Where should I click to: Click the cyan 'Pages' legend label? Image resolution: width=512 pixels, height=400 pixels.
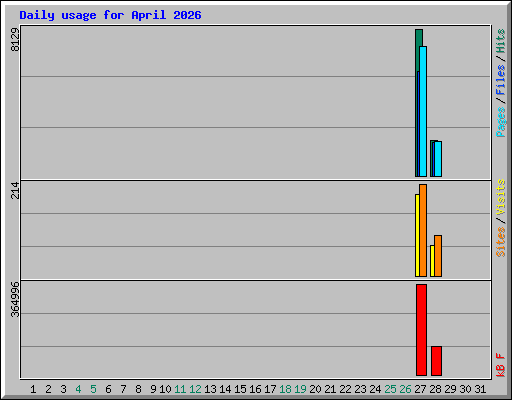[501, 122]
